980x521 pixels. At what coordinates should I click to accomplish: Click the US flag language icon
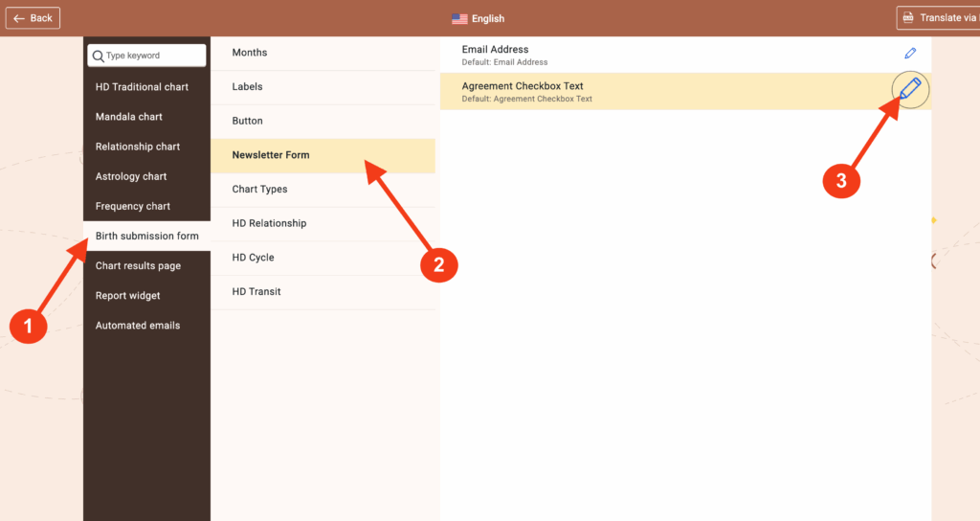(x=459, y=18)
